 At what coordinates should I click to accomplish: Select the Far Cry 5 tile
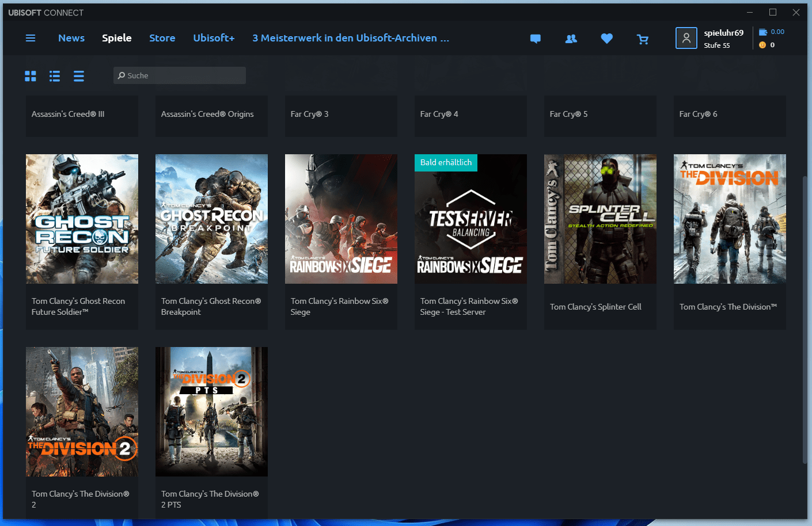coord(600,116)
